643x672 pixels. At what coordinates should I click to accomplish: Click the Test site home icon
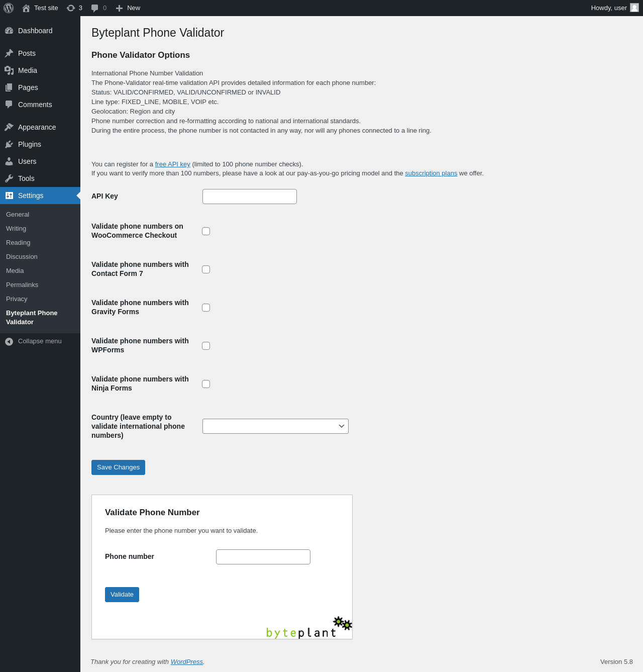26,8
